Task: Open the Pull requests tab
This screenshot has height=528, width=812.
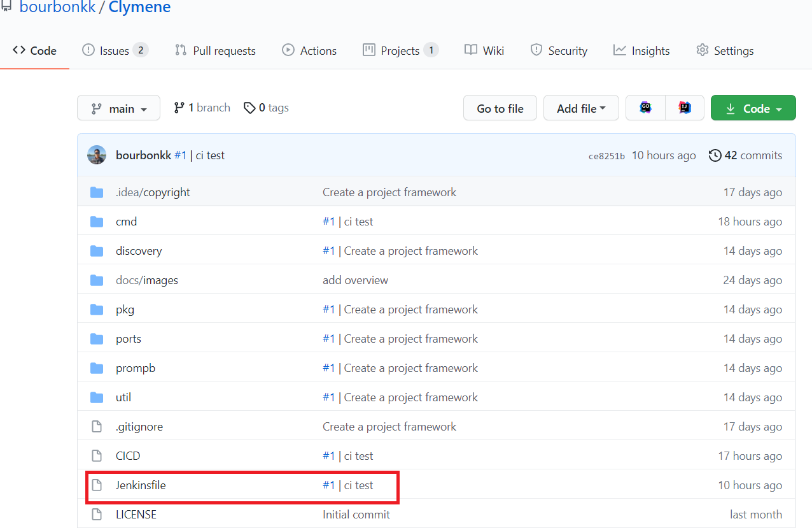Action: 215,51
